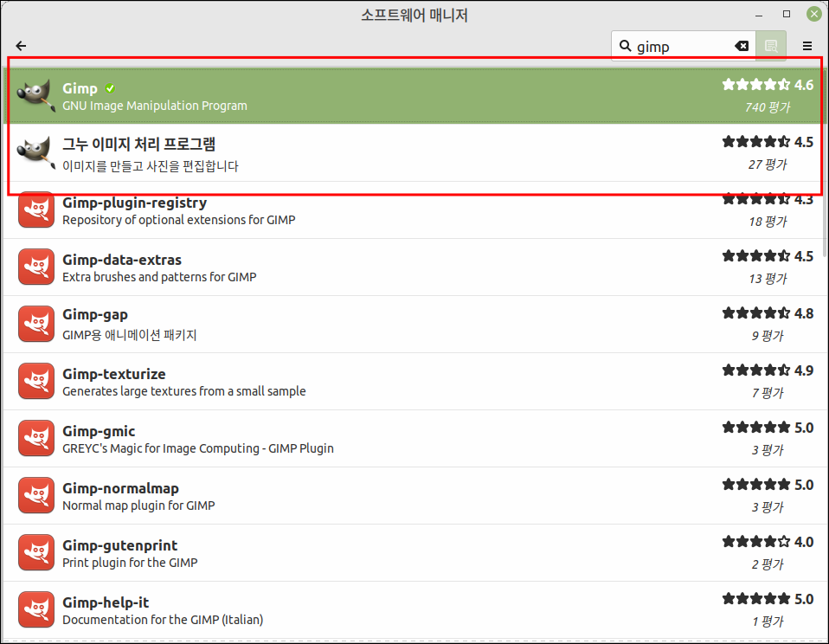Image resolution: width=829 pixels, height=644 pixels.
Task: Open Gimp-data-extras package
Action: pyautogui.click(x=122, y=260)
